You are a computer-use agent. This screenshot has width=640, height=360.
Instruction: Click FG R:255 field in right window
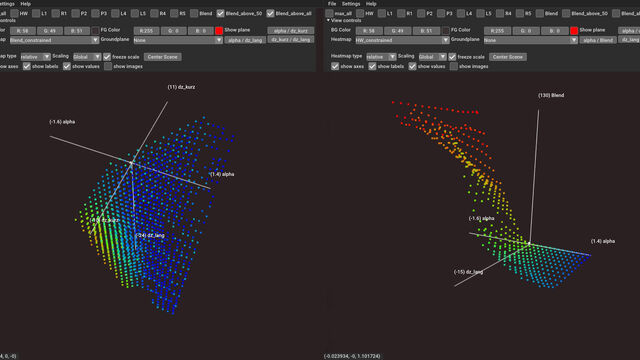click(497, 31)
